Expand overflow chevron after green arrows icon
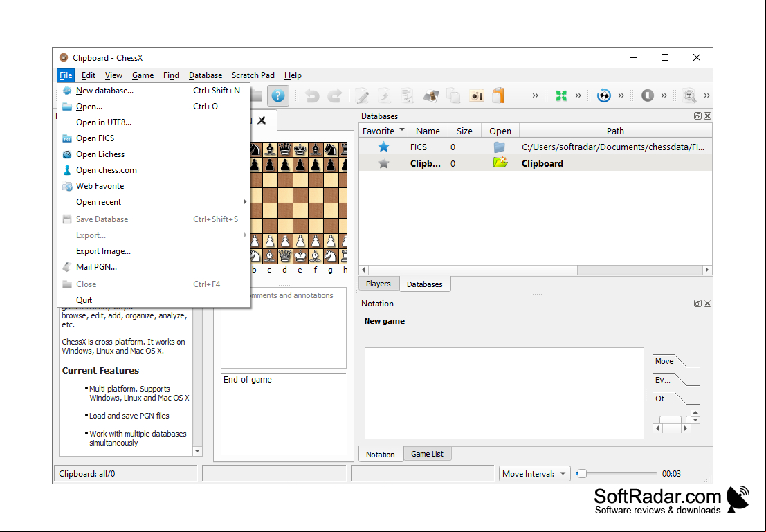 578,95
